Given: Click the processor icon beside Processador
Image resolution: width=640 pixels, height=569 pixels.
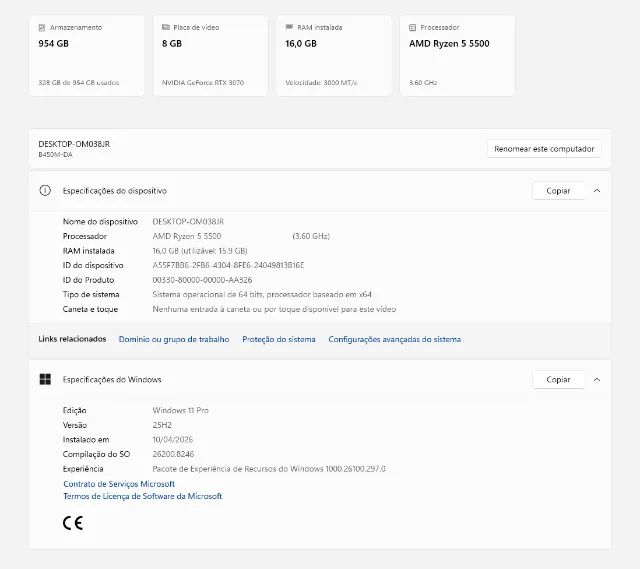Looking at the screenshot, I should (x=412, y=28).
